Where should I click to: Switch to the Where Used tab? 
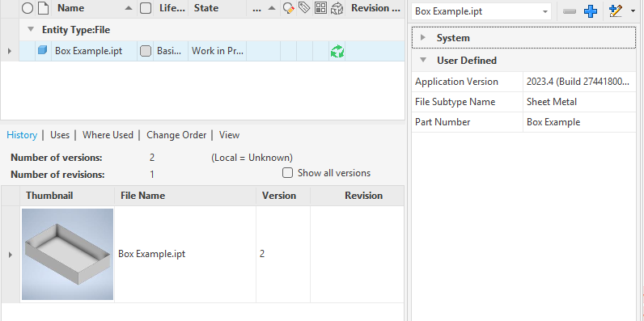tap(108, 135)
